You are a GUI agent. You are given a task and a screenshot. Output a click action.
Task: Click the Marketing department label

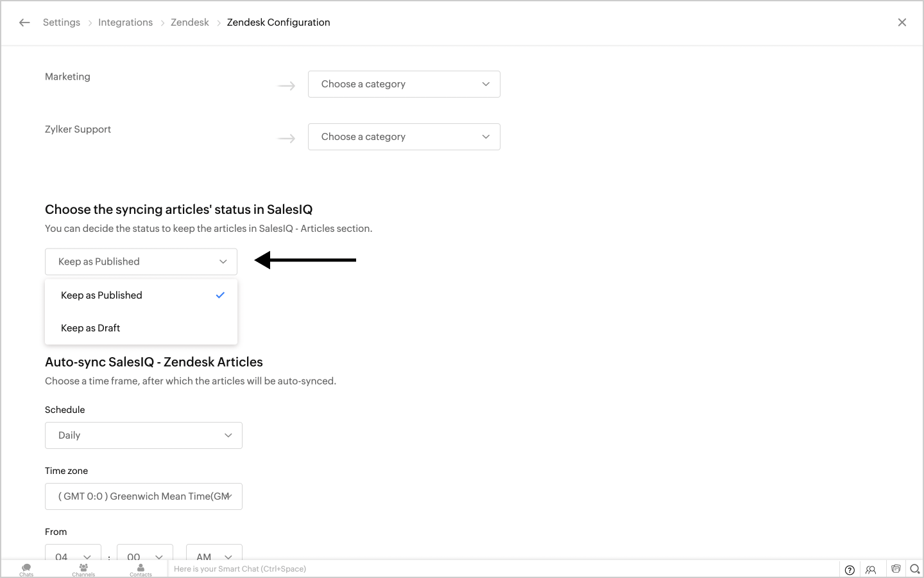pos(67,76)
